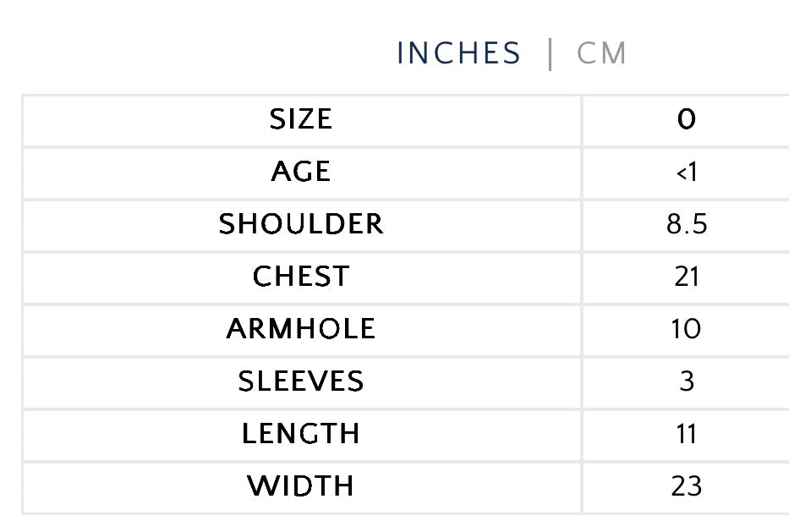Click the LENGTH row label
The width and height of the screenshot is (789, 532).
click(x=301, y=434)
